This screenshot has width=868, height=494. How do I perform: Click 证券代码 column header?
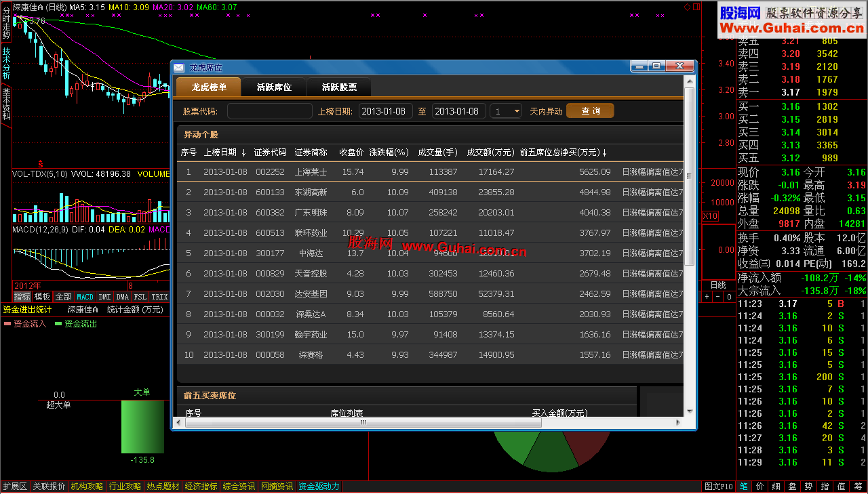click(270, 152)
